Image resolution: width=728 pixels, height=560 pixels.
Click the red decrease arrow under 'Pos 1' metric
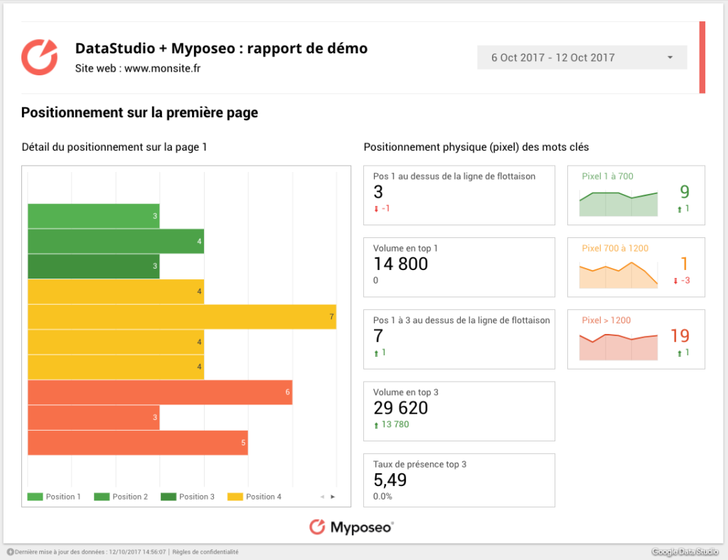(376, 209)
